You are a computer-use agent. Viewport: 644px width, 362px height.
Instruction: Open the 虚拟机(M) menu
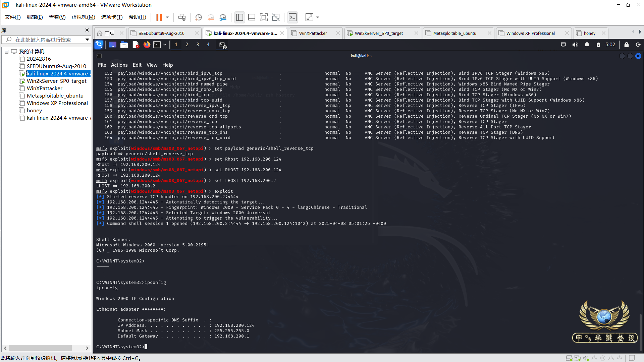click(83, 17)
